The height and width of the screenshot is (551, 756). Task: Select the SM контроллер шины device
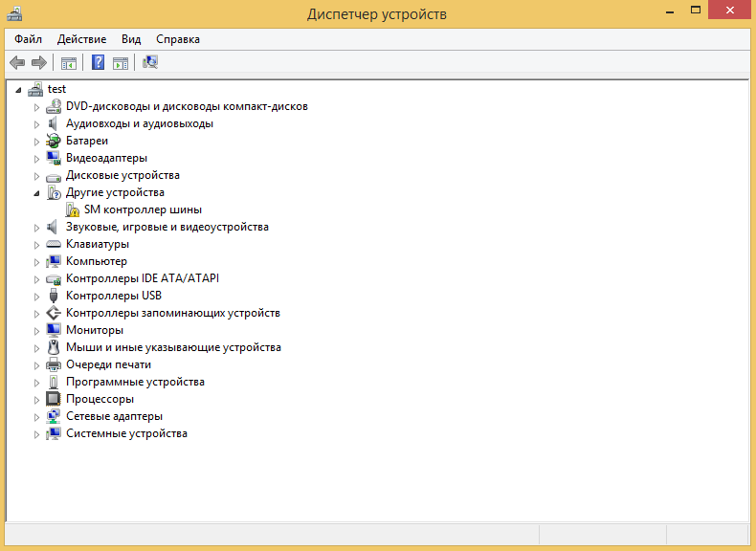(143, 209)
